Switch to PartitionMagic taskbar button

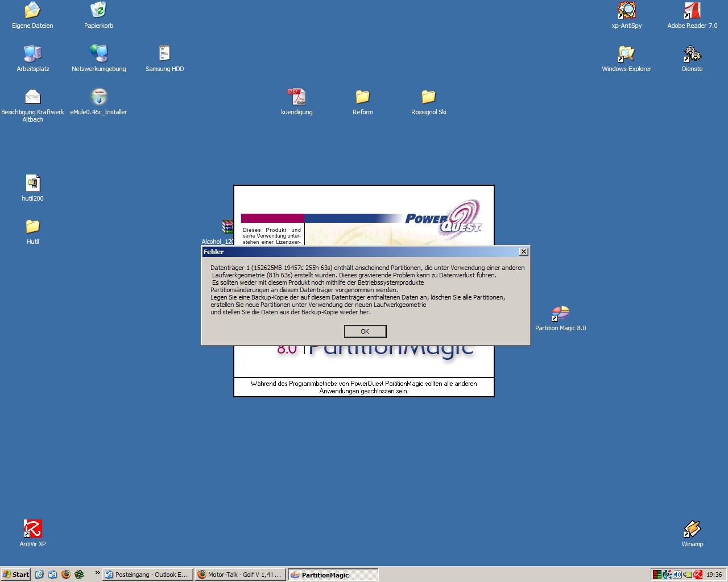(333, 575)
